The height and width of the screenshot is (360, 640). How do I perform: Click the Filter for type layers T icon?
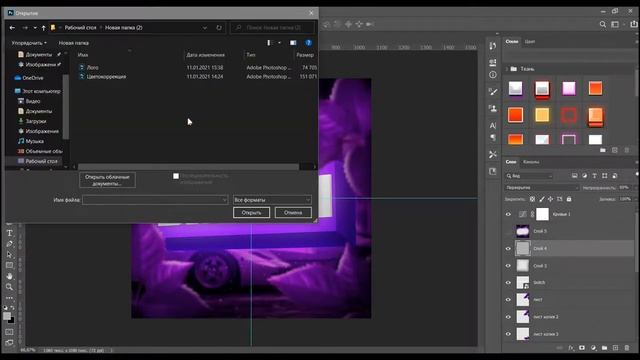pyautogui.click(x=594, y=176)
